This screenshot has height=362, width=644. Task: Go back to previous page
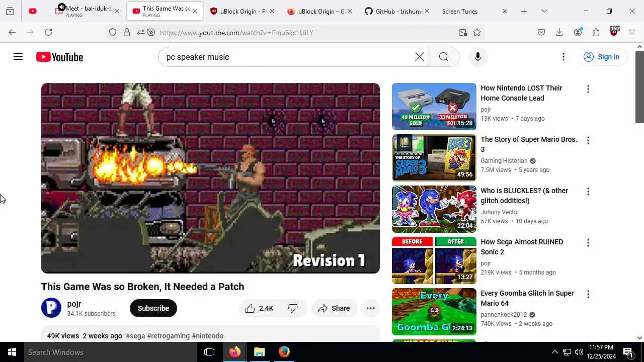pos(12,32)
